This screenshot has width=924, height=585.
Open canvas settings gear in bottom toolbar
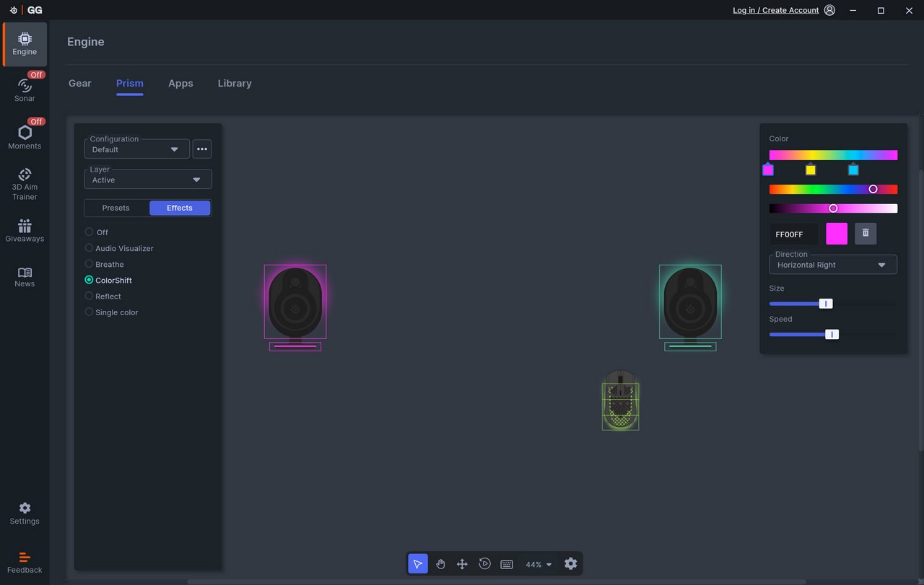[570, 564]
